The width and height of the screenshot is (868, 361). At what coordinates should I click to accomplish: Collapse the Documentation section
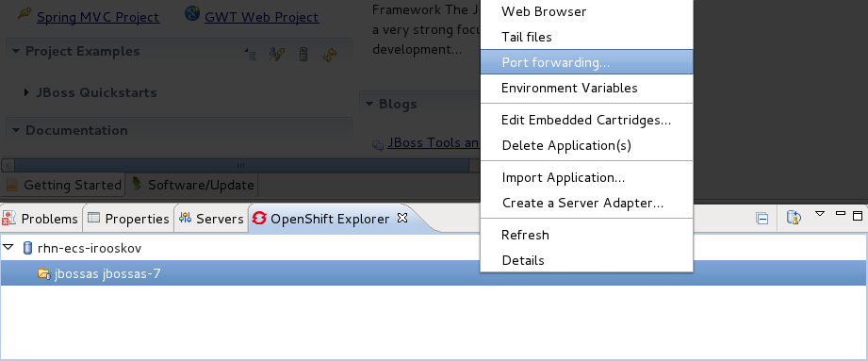[15, 130]
